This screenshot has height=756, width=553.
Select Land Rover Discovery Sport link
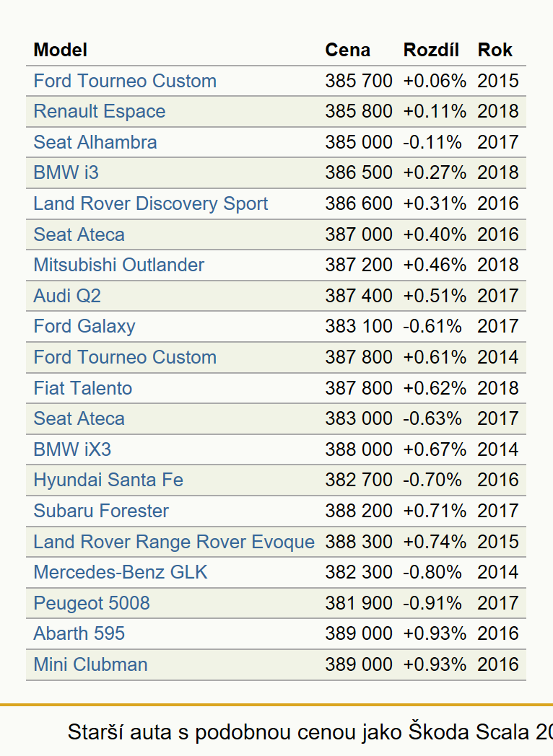click(x=151, y=203)
